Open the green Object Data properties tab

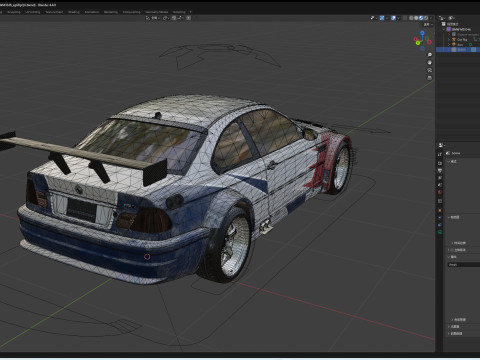click(440, 232)
